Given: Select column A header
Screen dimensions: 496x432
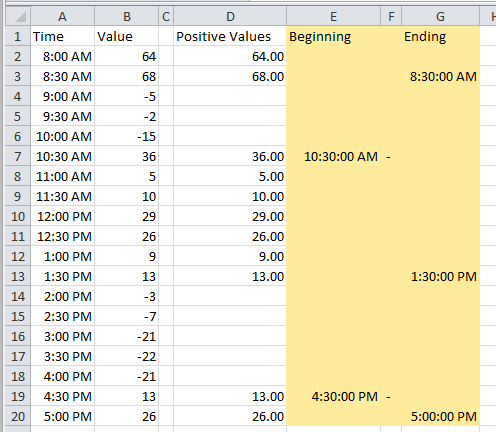Looking at the screenshot, I should (62, 16).
